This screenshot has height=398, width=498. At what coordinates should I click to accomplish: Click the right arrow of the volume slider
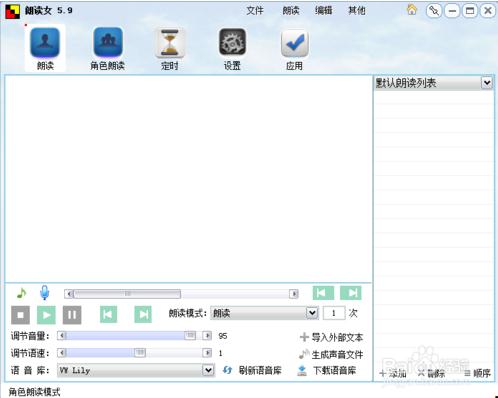click(x=207, y=335)
